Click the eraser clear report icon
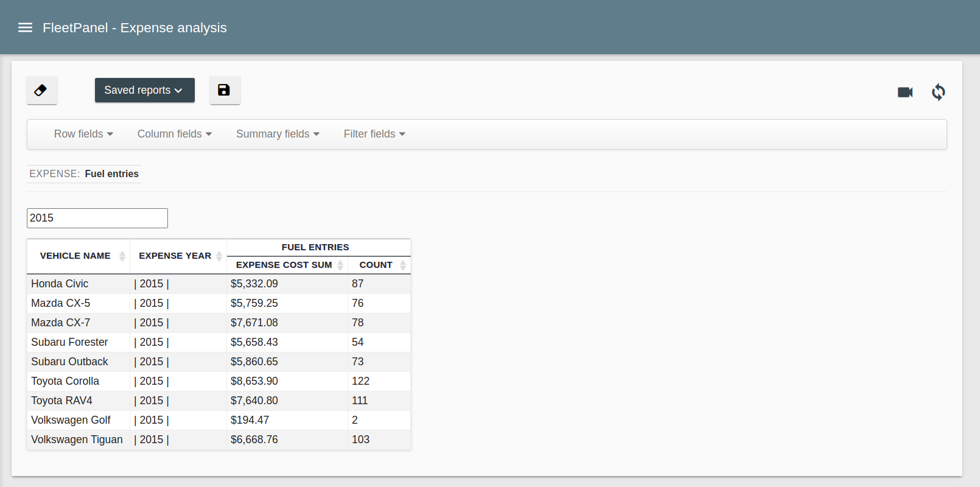Image resolution: width=980 pixels, height=487 pixels. (41, 90)
